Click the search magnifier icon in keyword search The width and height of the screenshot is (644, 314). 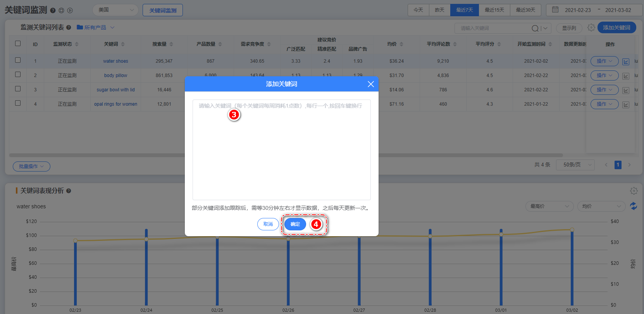[535, 28]
